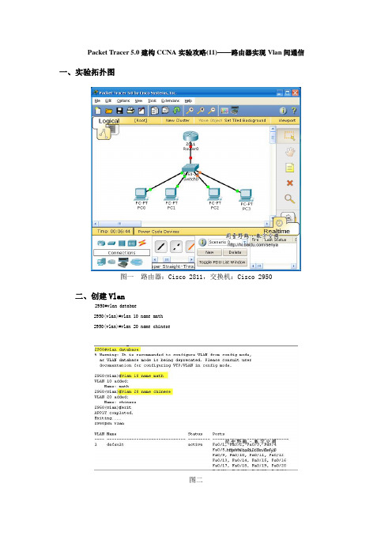Open the Tools menu
The image size is (392, 555).
[152, 101]
